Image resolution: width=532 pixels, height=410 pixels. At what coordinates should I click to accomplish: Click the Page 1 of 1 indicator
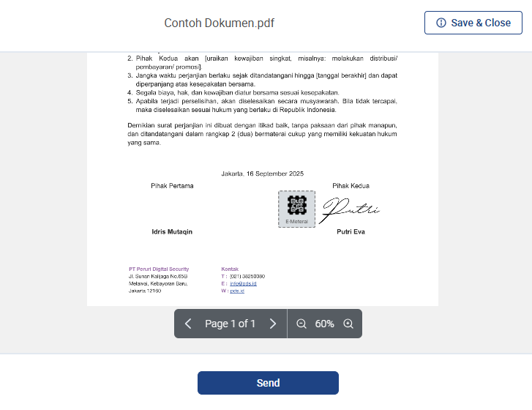230,324
